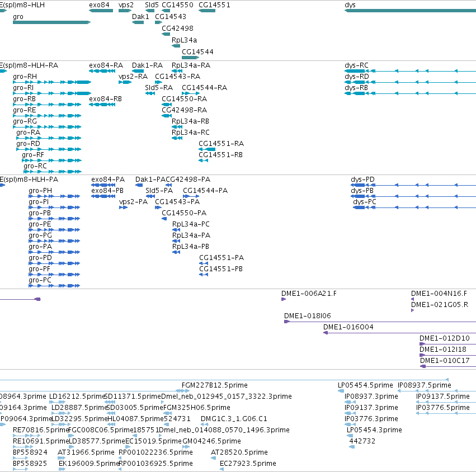Select the Sld5 gene label
Image resolution: width=476 pixels, height=472 pixels.
152,5
